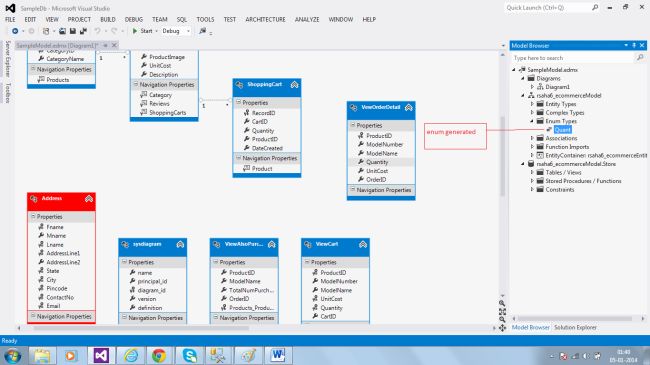The width and height of the screenshot is (650, 365).
Task: Open the ANALYZE menu
Action: point(307,19)
